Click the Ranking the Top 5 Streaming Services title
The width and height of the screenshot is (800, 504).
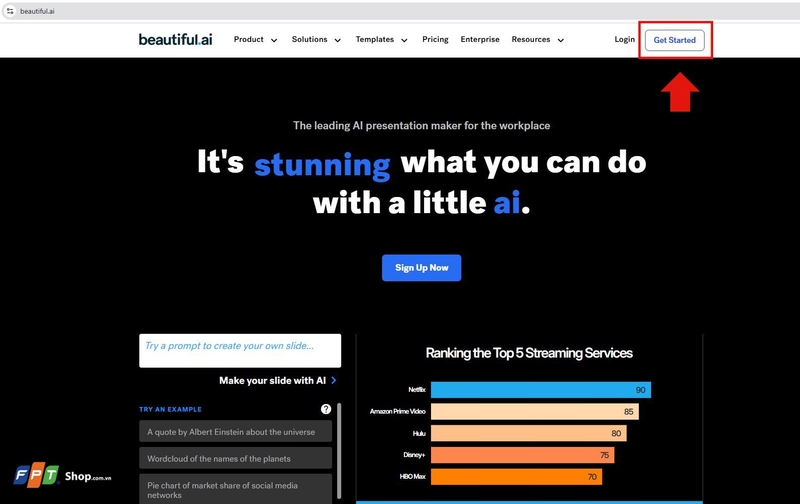(x=529, y=353)
